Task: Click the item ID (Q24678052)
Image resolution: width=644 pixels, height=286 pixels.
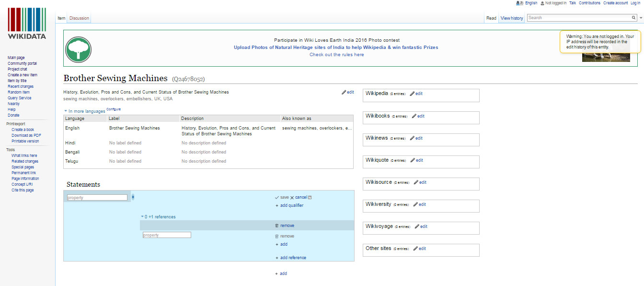Action: 188,79
